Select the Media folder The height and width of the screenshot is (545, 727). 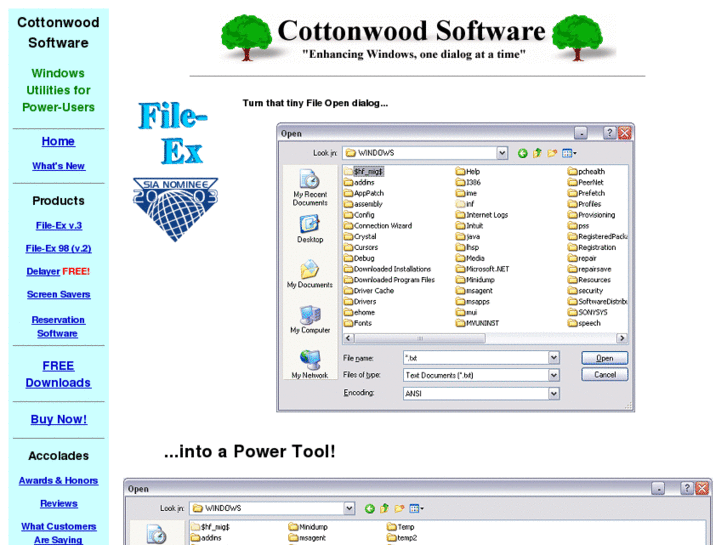point(470,258)
